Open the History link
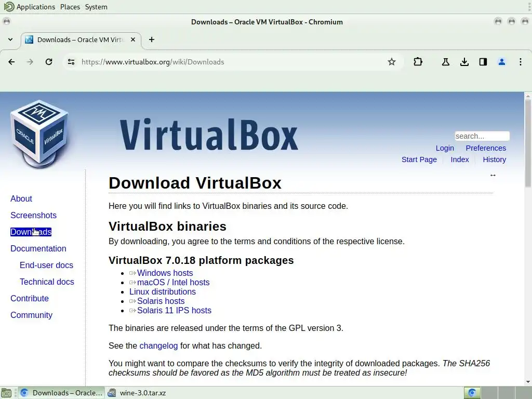 point(495,159)
